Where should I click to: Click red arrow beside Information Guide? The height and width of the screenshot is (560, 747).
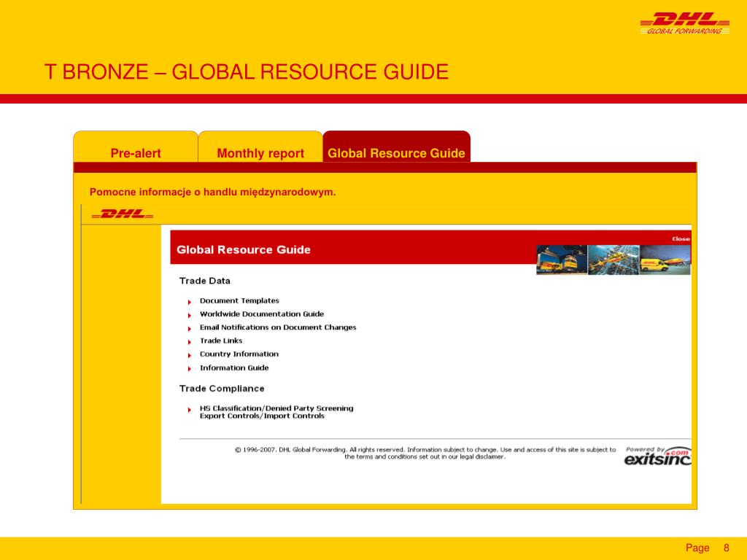tap(190, 368)
